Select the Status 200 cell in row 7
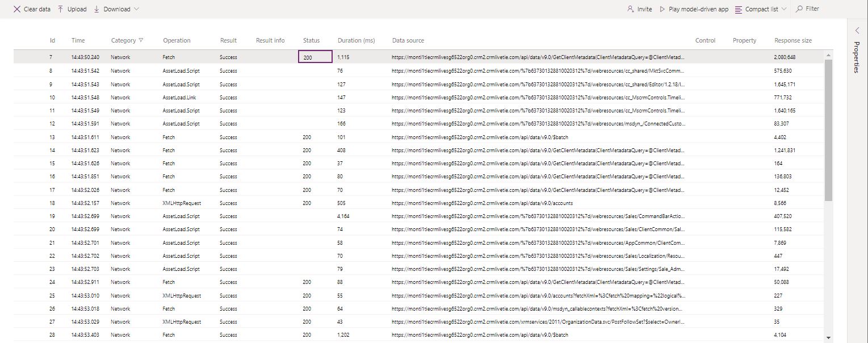868x343 pixels. tap(315, 57)
